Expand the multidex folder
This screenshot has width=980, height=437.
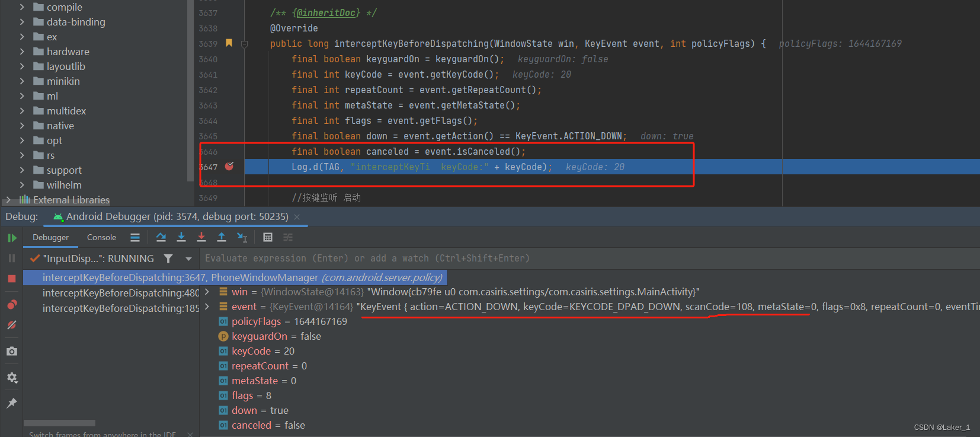click(x=22, y=111)
